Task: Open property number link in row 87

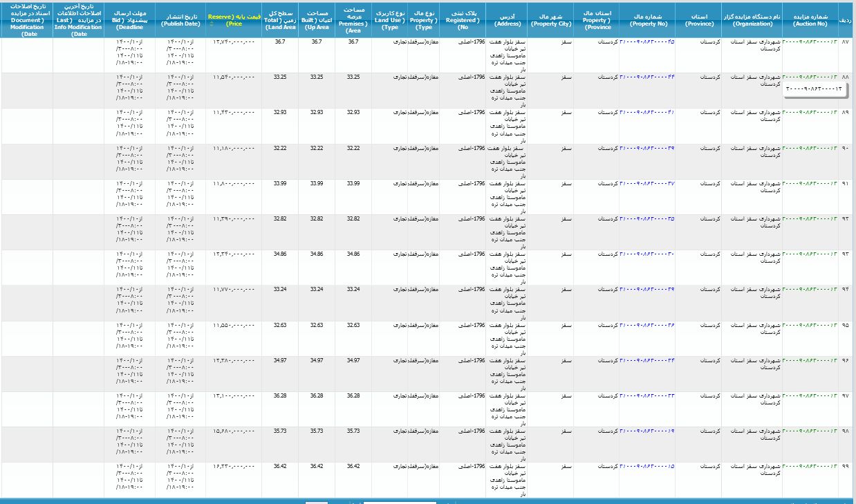Action: click(x=646, y=42)
